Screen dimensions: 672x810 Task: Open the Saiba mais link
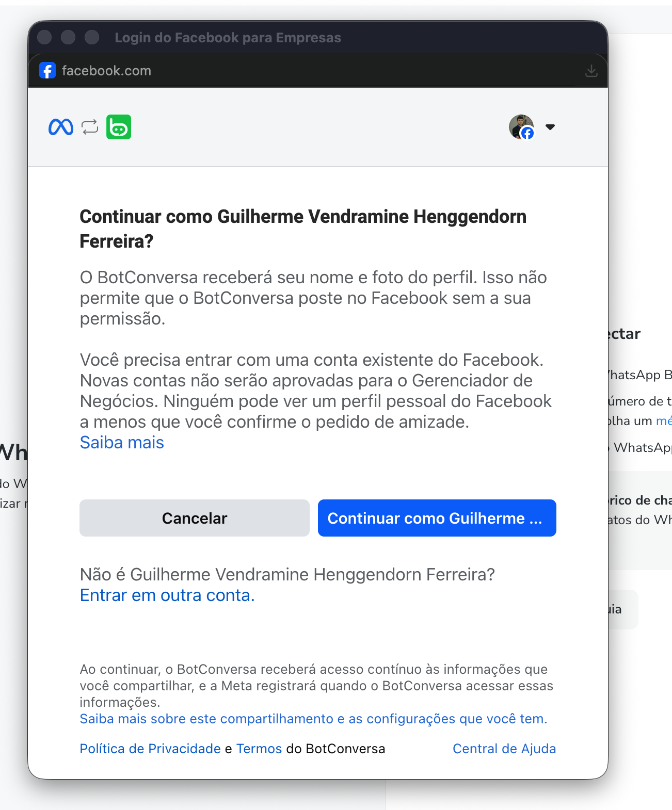point(122,443)
